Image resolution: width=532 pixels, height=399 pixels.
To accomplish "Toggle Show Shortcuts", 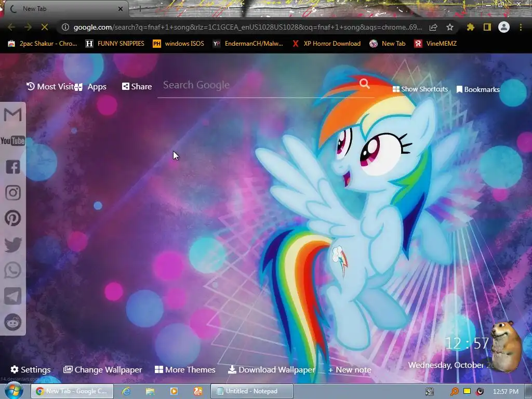I will (420, 89).
